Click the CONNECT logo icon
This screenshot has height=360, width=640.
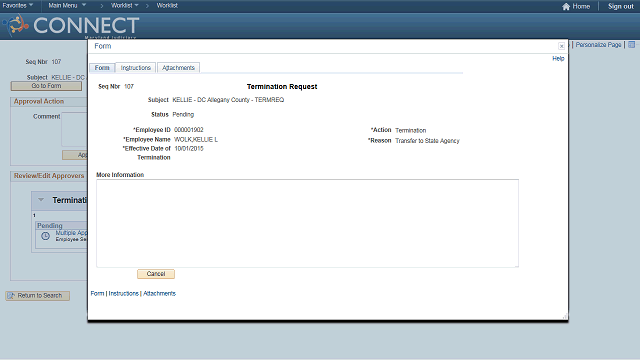[x=16, y=25]
